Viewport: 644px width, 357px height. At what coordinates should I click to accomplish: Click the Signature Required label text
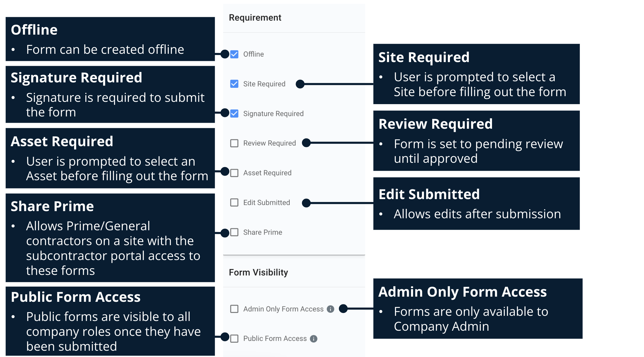coord(273,114)
